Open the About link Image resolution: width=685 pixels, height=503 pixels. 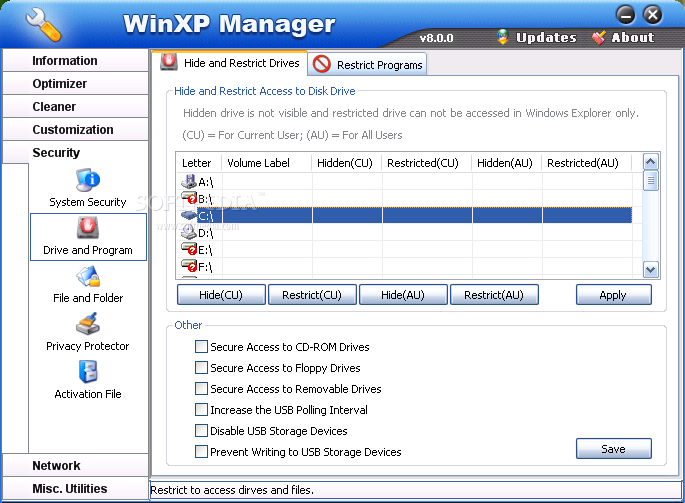click(x=633, y=38)
